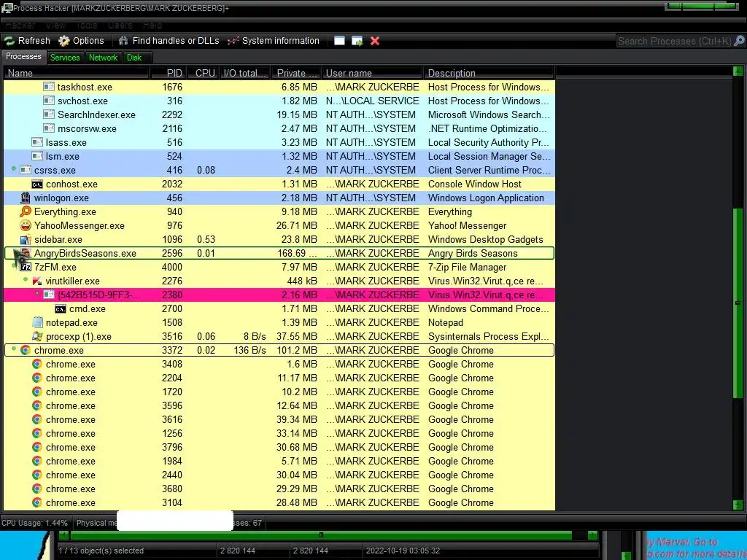The image size is (747, 560).
Task: Switch to the Services tab
Action: coord(65,58)
